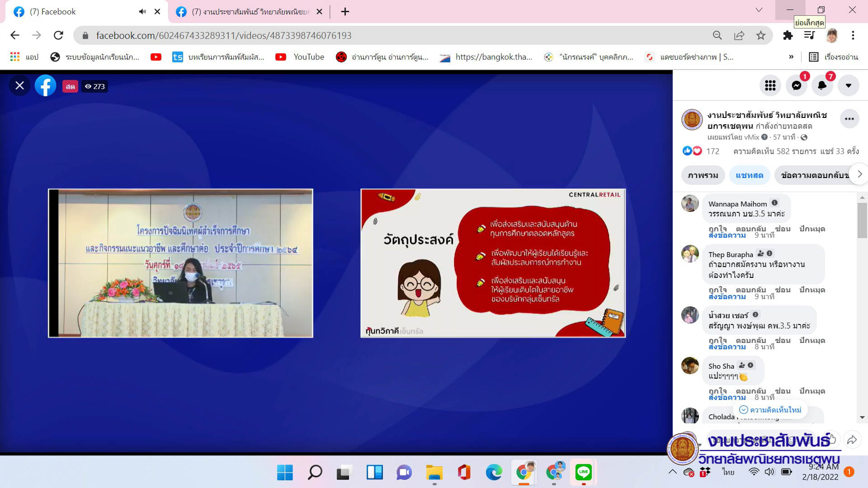Open Microsoft Office from taskbar

(x=464, y=473)
